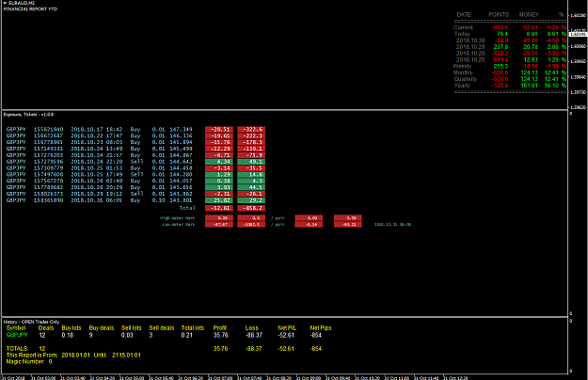Select ticket 158026373 in exposure list
The image size is (588, 380).
[48, 194]
